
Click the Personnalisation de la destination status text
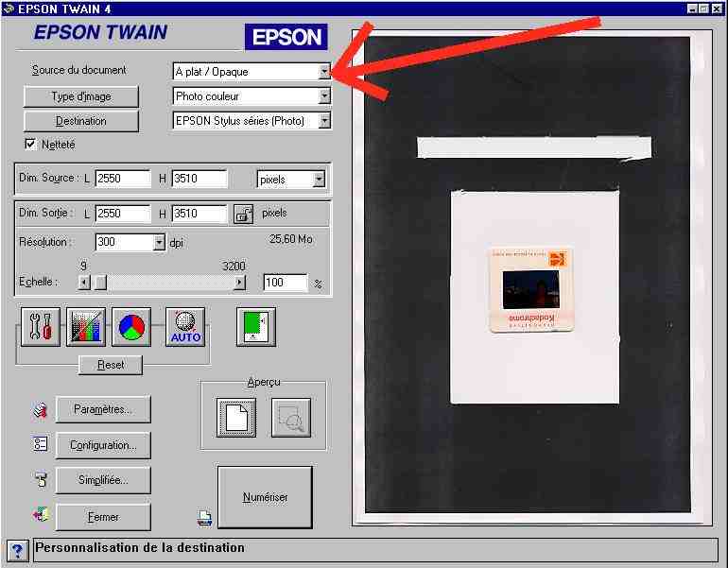pyautogui.click(x=140, y=547)
